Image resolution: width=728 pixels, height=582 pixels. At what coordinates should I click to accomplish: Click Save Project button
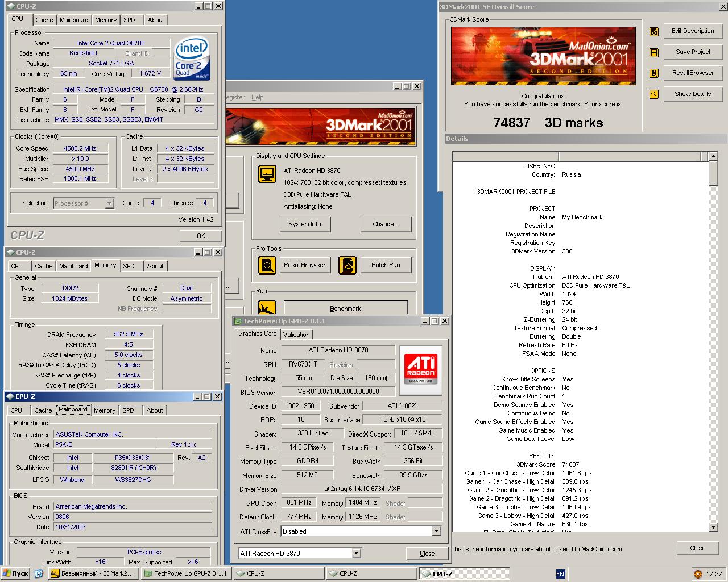coord(693,52)
